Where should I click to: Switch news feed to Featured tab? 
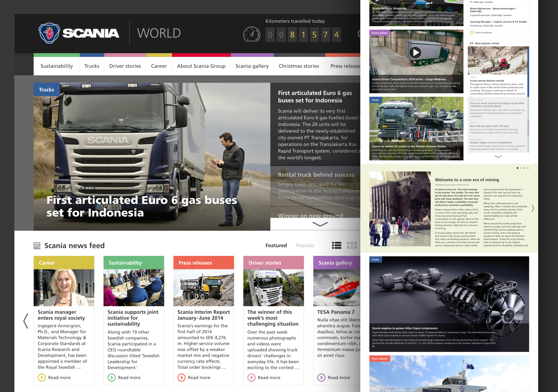pyautogui.click(x=276, y=245)
